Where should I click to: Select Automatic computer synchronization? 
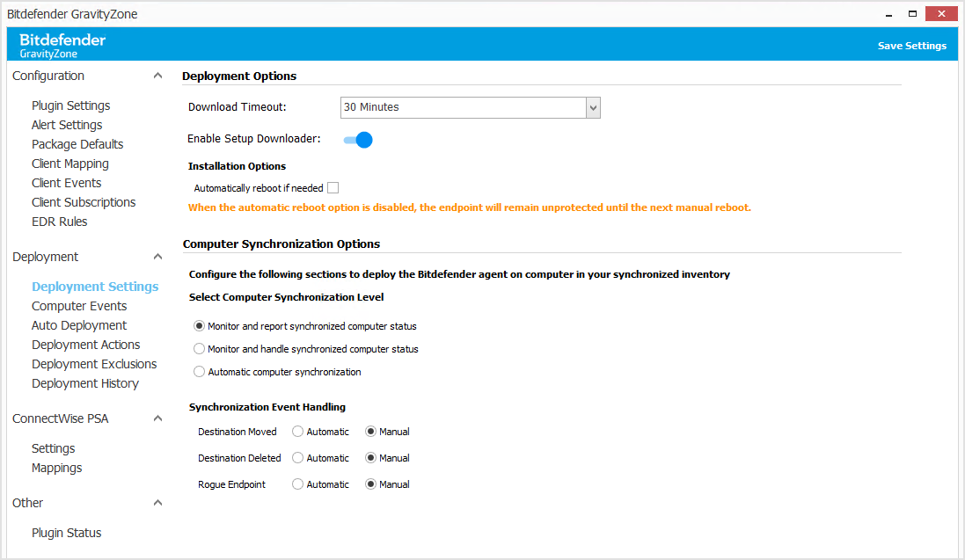pyautogui.click(x=198, y=370)
